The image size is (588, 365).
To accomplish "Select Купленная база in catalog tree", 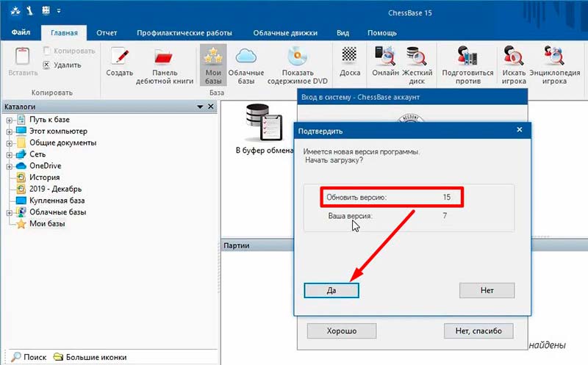I will (57, 200).
